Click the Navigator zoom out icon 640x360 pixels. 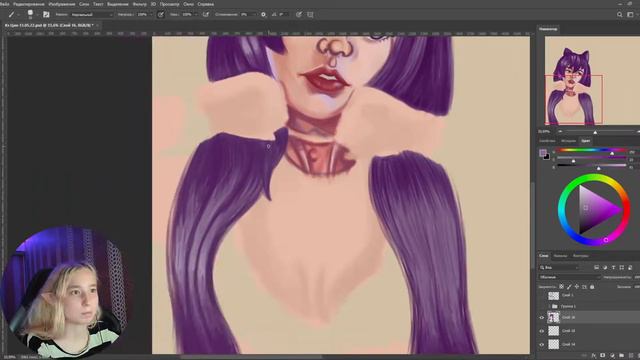tap(560, 132)
